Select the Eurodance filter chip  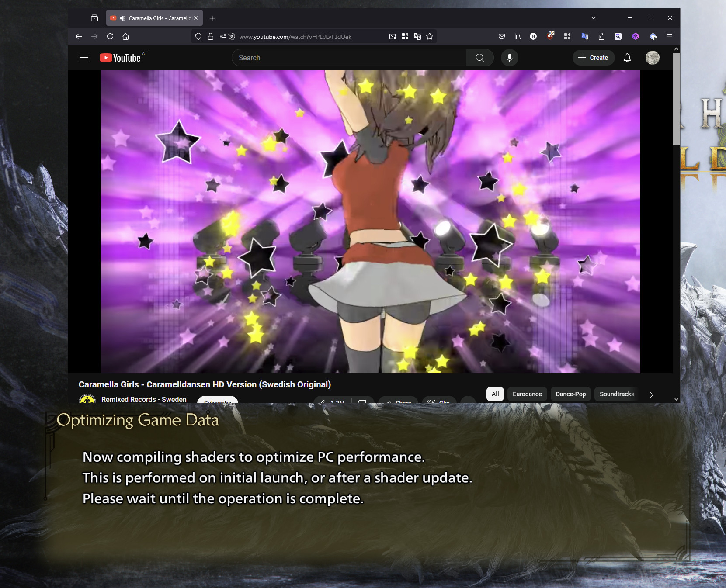[x=527, y=394]
